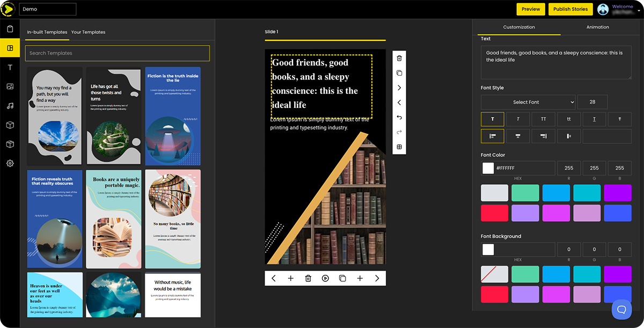This screenshot has width=644, height=328.
Task: Open the music panel in sidebar
Action: point(10,106)
